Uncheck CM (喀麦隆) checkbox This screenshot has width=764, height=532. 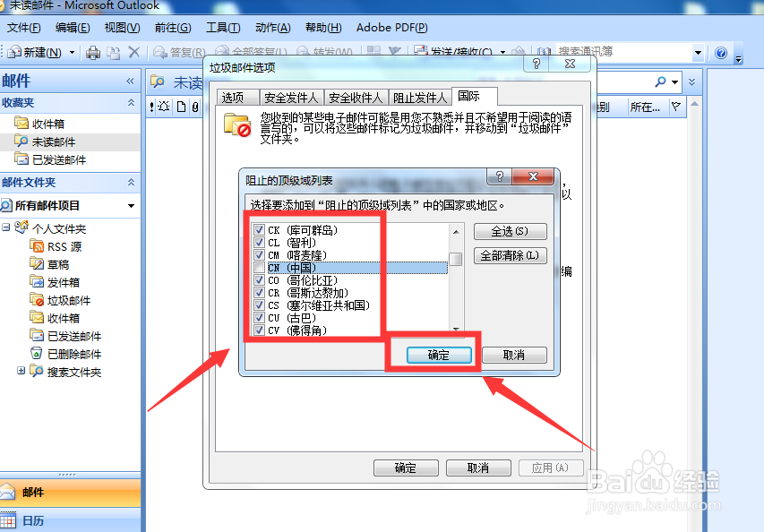coord(259,255)
